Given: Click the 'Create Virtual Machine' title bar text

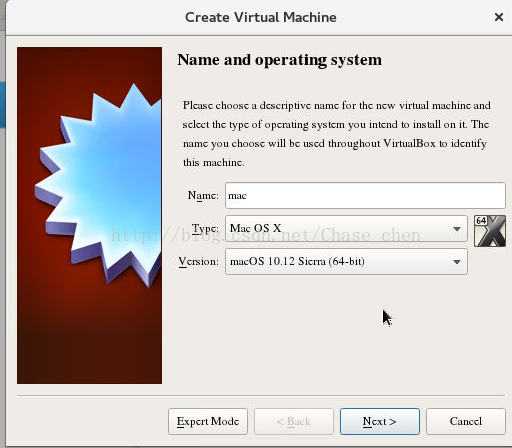Looking at the screenshot, I should 261,17.
